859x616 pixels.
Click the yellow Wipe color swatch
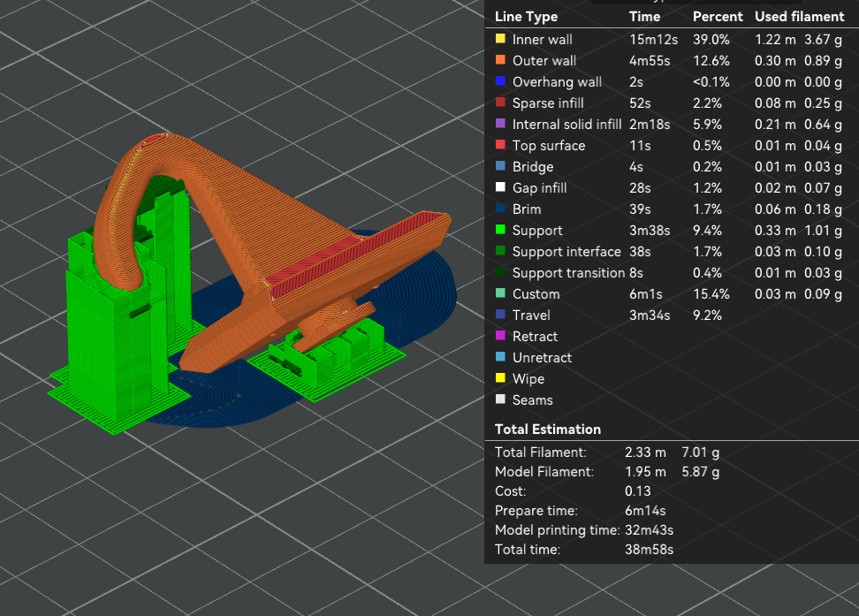(x=500, y=378)
